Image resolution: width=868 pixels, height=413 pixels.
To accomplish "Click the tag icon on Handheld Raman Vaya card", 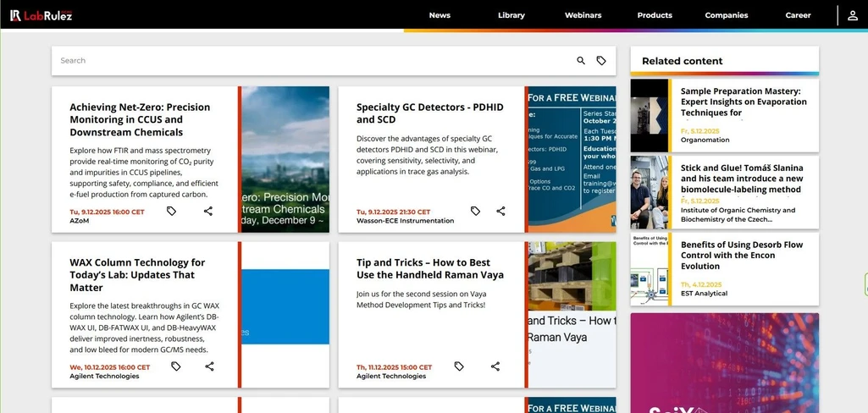I will tap(459, 366).
